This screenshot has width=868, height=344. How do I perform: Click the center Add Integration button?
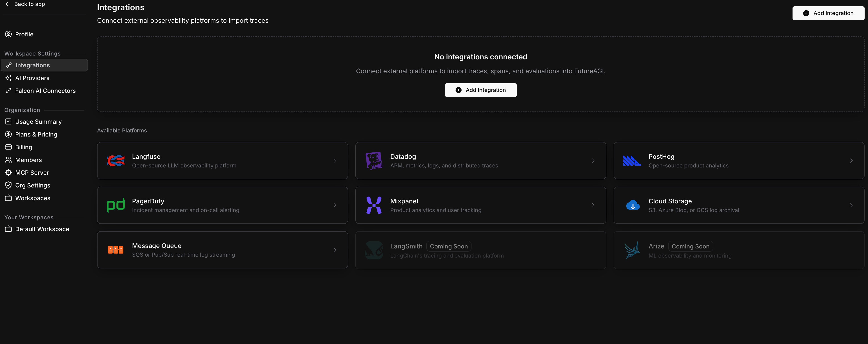(481, 90)
